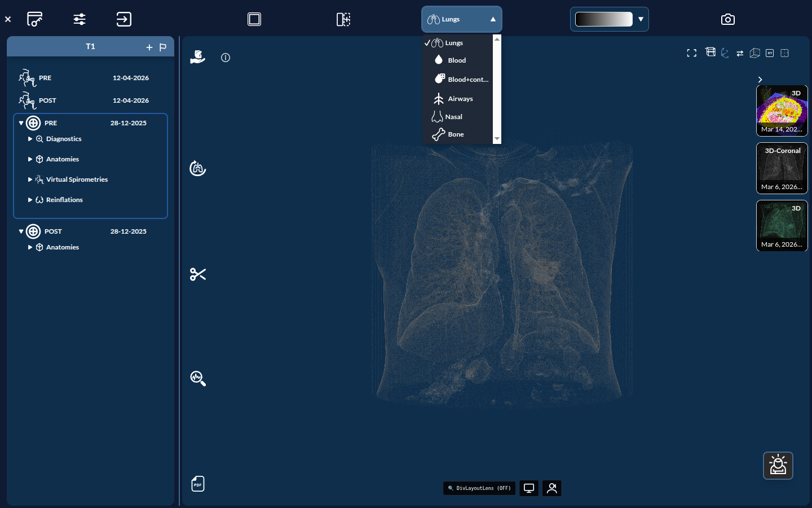The image size is (812, 508).
Task: Open the settings sliders icon
Action: pos(80,19)
